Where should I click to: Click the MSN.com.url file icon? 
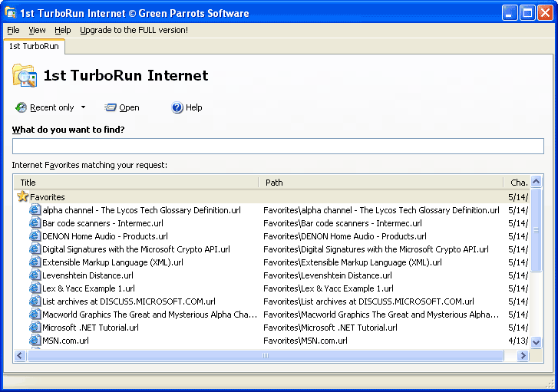point(35,341)
